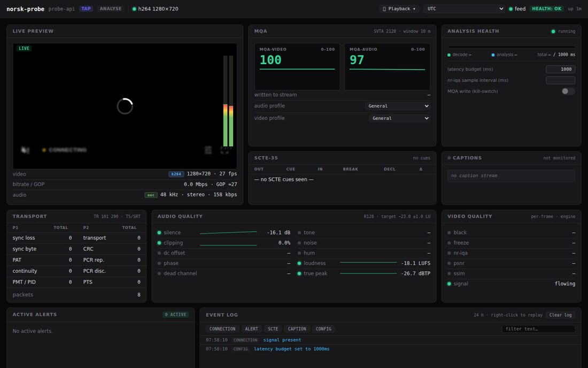Filter event log by CONFIG
This screenshot has width=588, height=368.
pos(323,329)
